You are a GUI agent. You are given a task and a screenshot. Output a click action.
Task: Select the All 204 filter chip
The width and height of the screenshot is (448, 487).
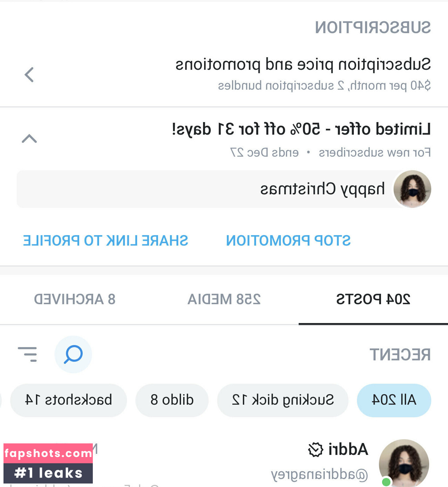click(x=394, y=400)
